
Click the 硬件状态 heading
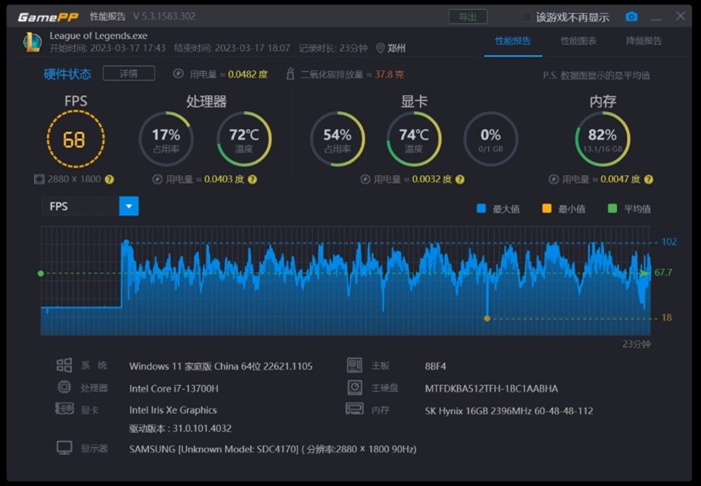click(67, 74)
